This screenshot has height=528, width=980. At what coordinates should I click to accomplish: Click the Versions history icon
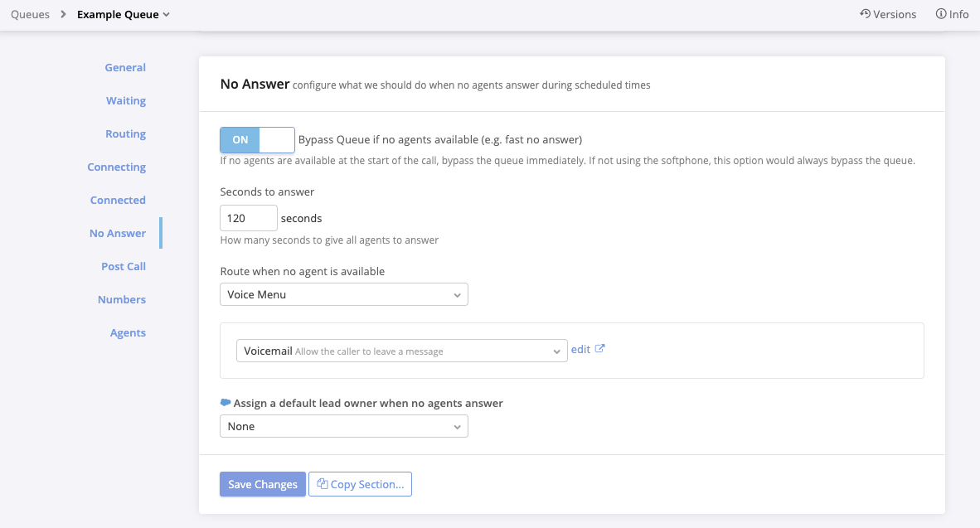point(865,14)
